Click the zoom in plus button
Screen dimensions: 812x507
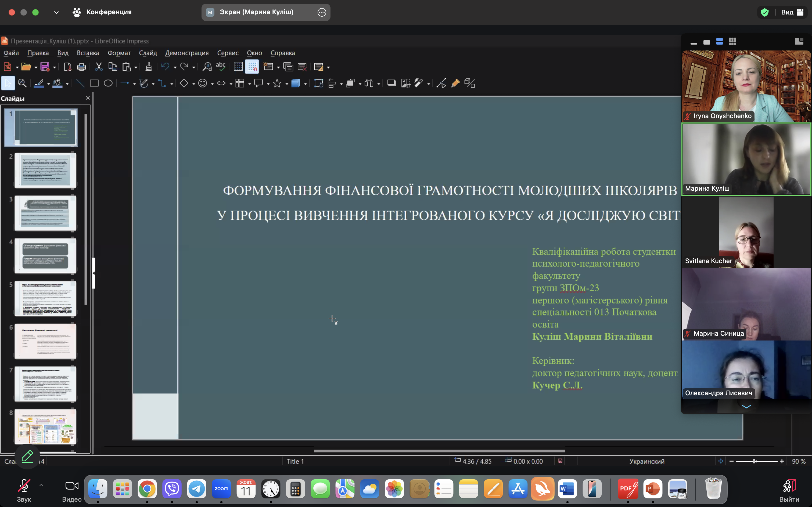pos(782,461)
